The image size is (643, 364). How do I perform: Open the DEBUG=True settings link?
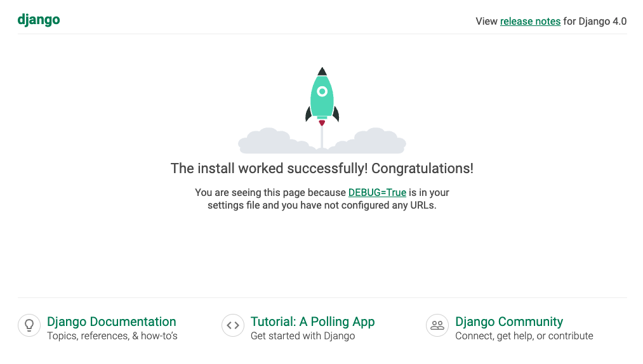tap(377, 192)
